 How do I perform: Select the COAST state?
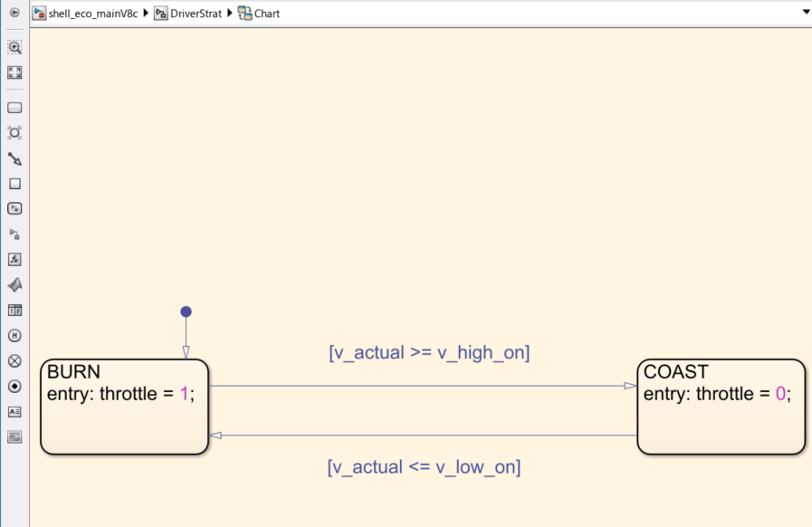click(720, 406)
